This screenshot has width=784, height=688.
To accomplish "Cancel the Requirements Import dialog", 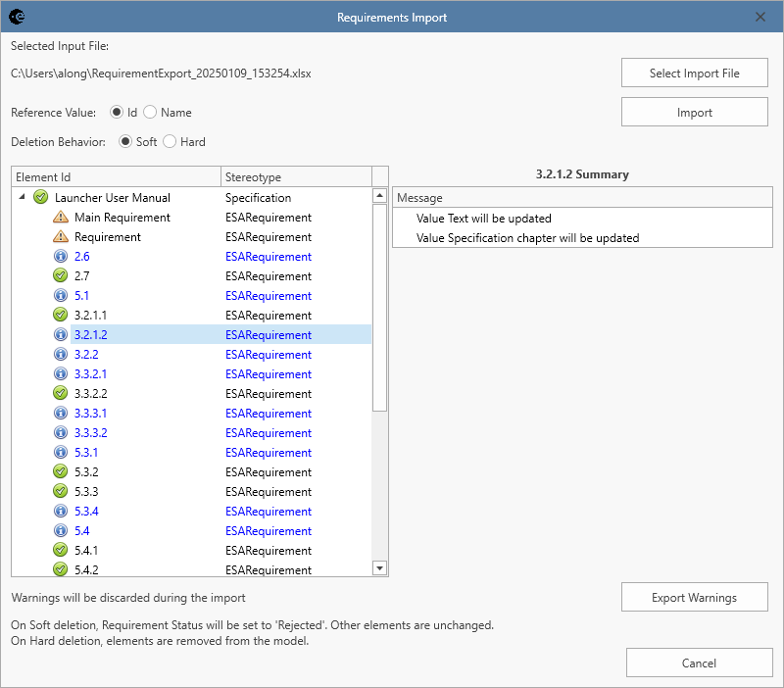I will pyautogui.click(x=699, y=662).
